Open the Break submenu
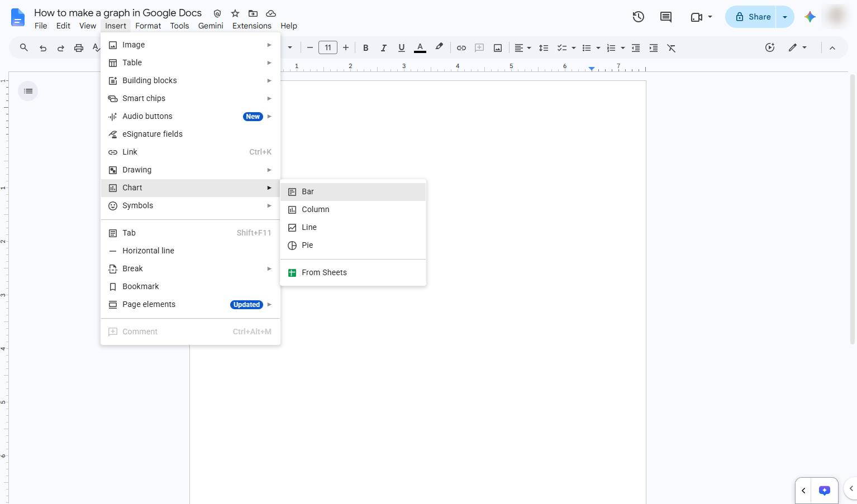This screenshot has height=504, width=857. (x=191, y=268)
